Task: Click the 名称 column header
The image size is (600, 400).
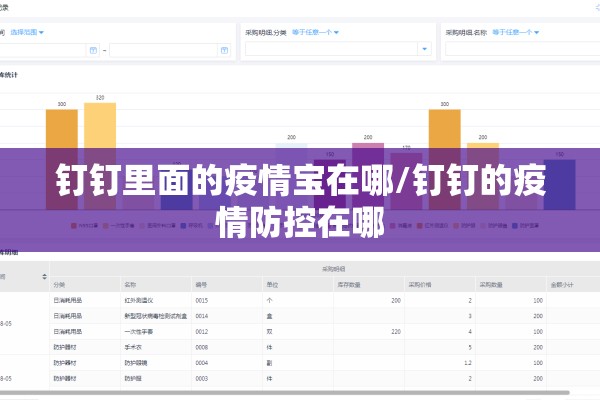Action: coord(130,285)
